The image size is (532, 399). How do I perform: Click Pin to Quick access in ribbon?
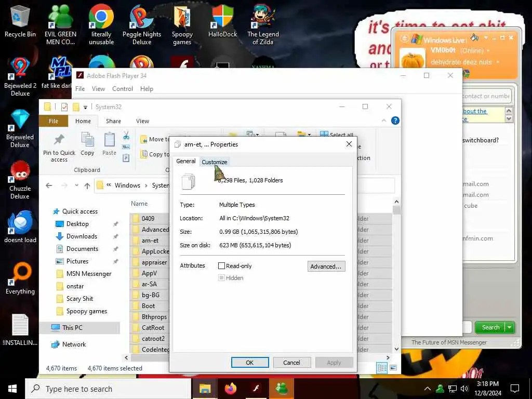coord(59,148)
